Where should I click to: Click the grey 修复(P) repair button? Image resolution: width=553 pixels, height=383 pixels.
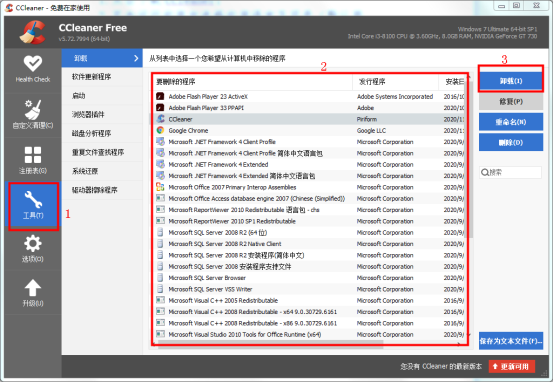coord(511,102)
